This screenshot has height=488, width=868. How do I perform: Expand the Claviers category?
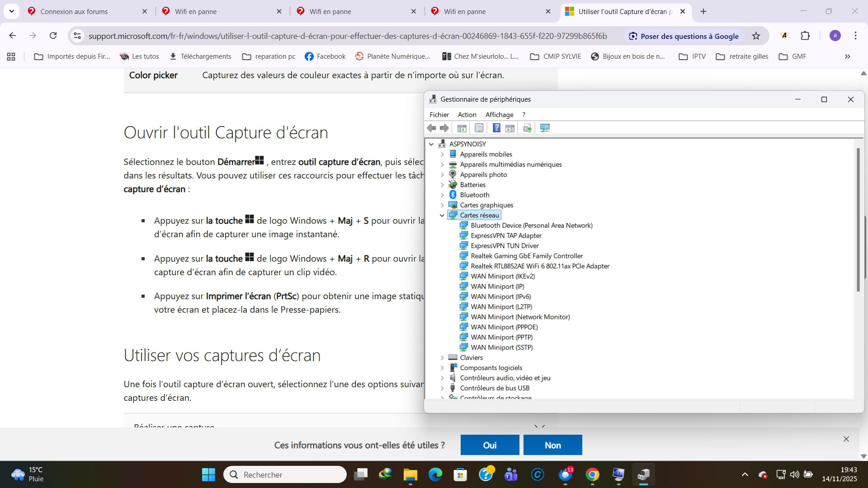(x=442, y=358)
